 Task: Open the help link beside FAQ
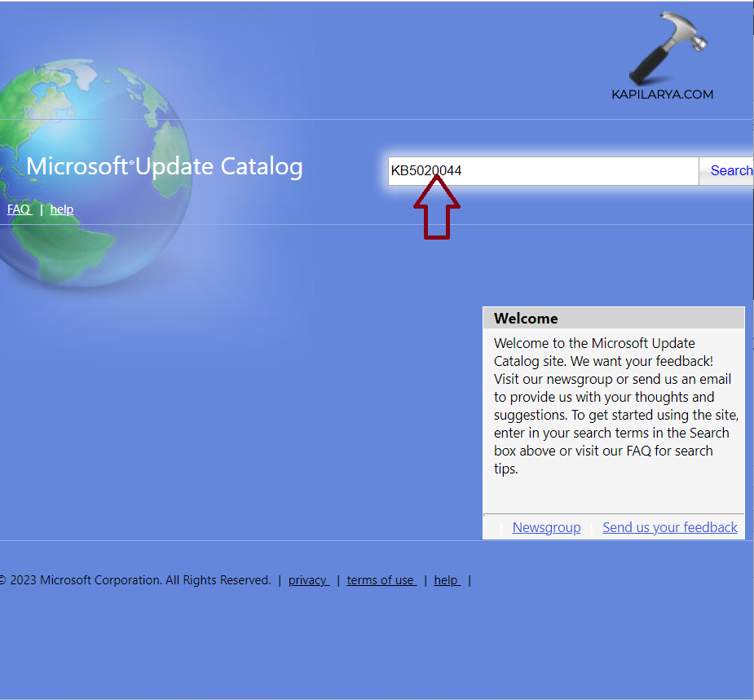62,209
